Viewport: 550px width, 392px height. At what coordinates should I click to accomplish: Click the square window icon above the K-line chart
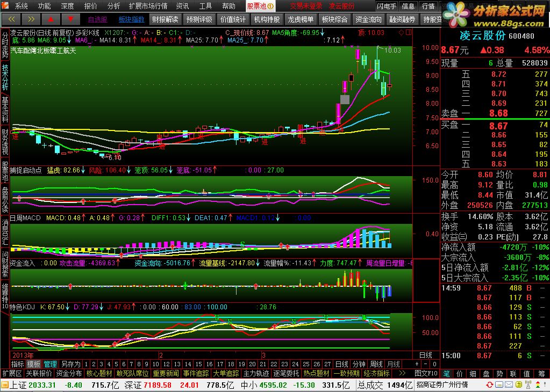point(409,33)
